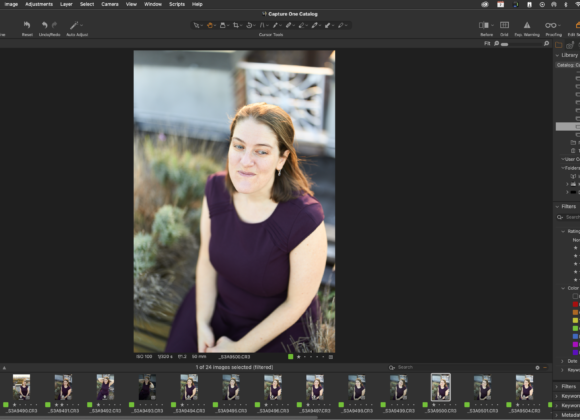Screen dimensions: 580x420
Task: Select the keystone correction tool
Action: pos(262,25)
